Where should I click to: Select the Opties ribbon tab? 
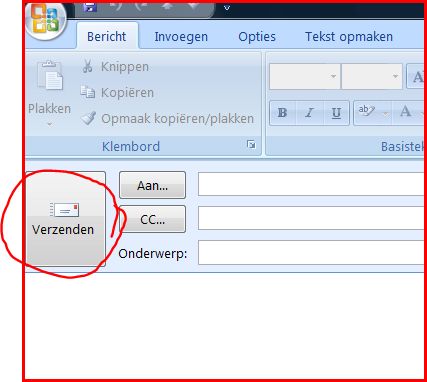[x=257, y=36]
